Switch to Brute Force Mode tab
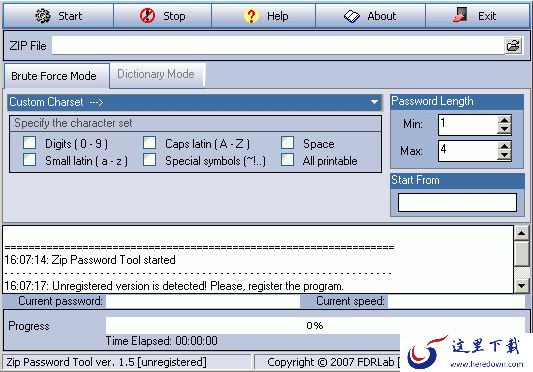The height and width of the screenshot is (372, 533). coord(56,75)
